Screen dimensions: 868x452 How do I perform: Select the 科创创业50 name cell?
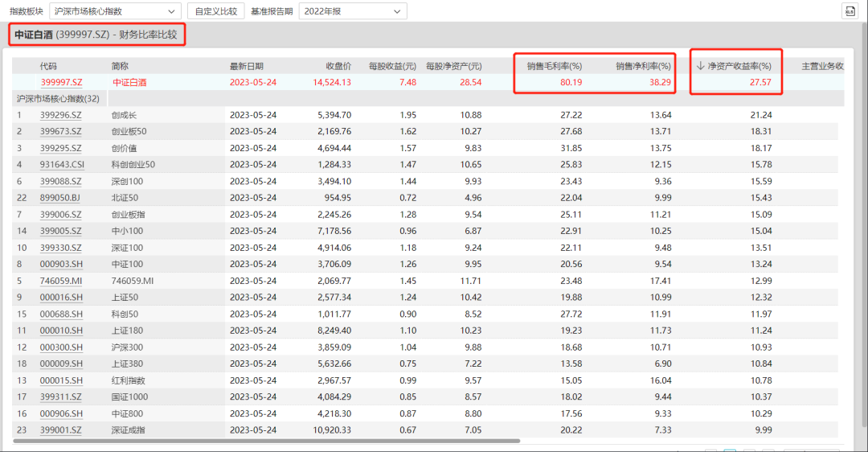133,165
